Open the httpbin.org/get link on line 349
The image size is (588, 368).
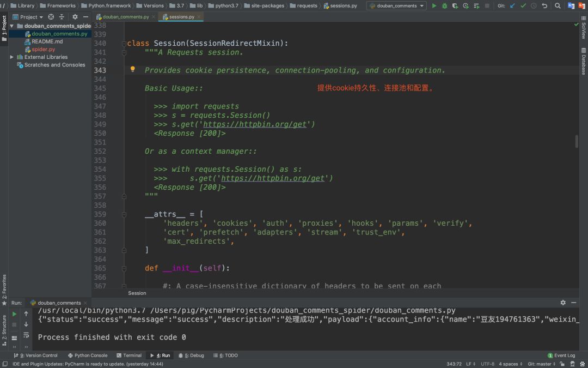click(x=255, y=124)
